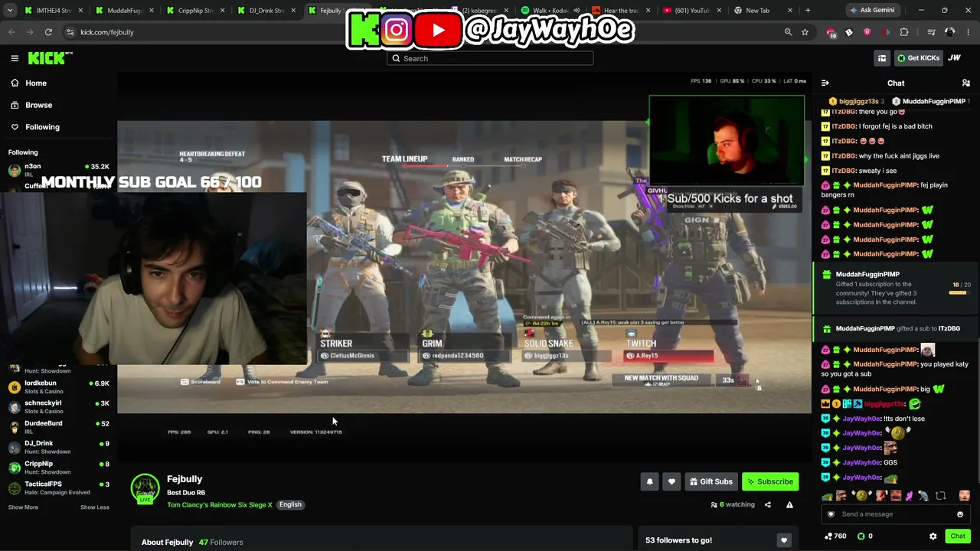Click the KICKs balance coin icon
The height and width of the screenshot is (551, 980).
(x=861, y=536)
